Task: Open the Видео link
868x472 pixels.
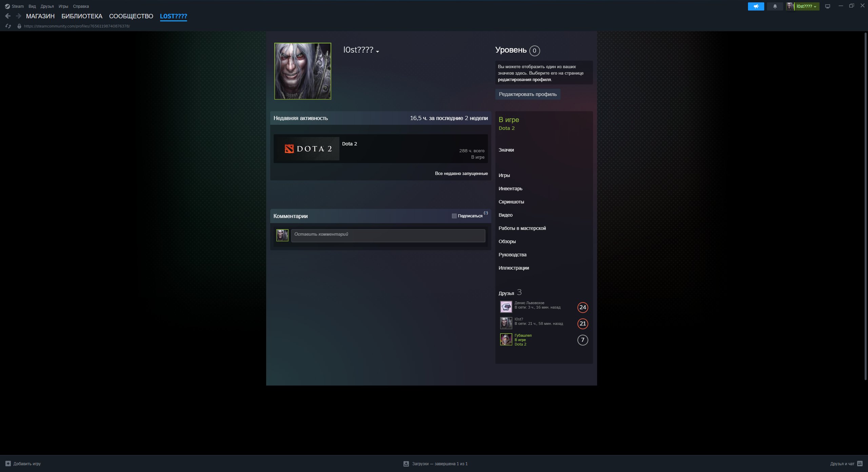Action: tap(506, 215)
